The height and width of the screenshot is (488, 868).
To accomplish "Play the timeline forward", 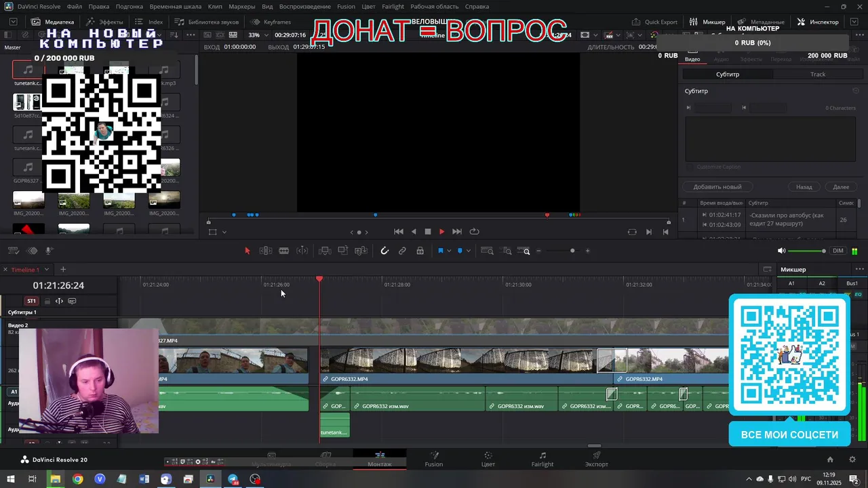I will [441, 232].
